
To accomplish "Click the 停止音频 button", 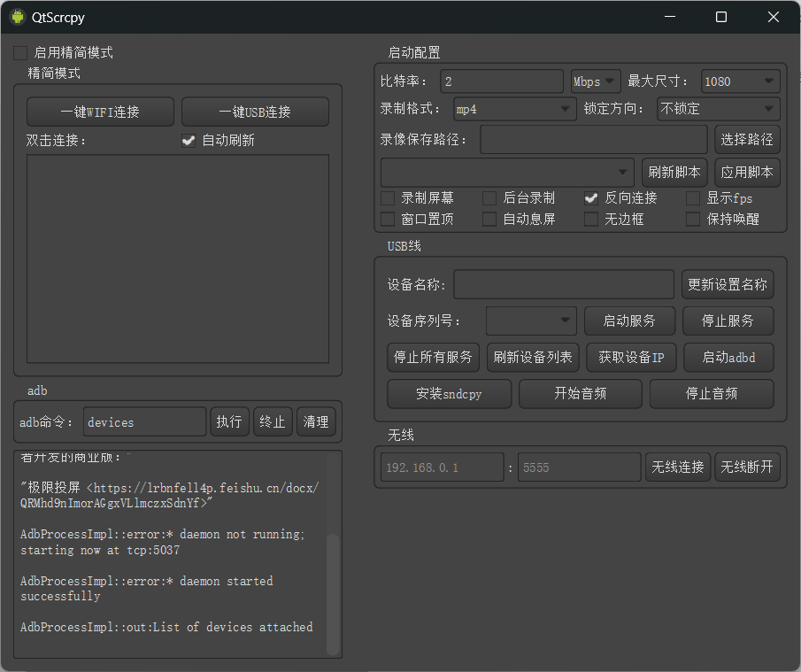I will pos(712,393).
